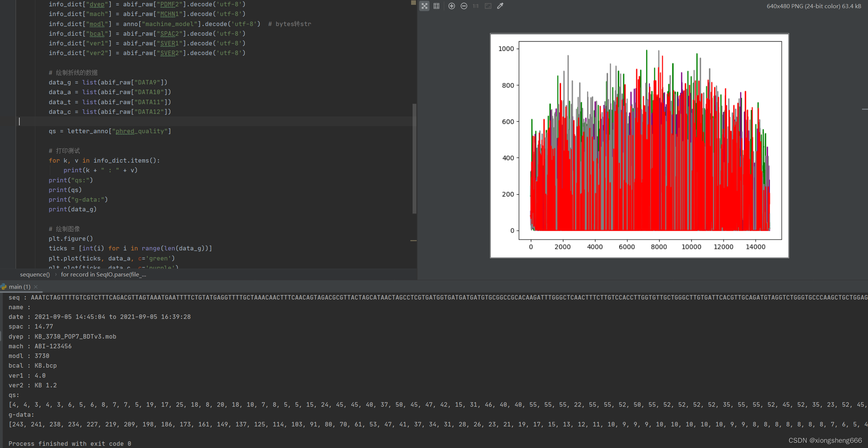Click the console 'mach : ABI-123456' output
This screenshot has width=868, height=448.
[x=40, y=346]
